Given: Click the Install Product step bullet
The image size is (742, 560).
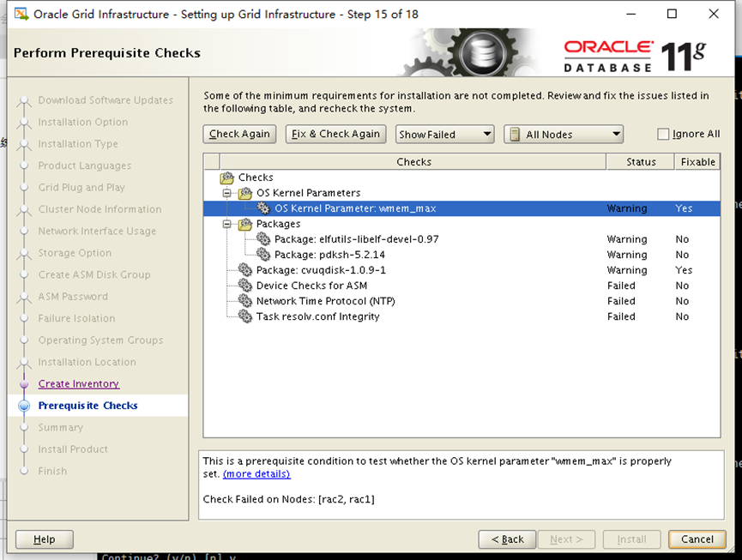Looking at the screenshot, I should [x=24, y=449].
